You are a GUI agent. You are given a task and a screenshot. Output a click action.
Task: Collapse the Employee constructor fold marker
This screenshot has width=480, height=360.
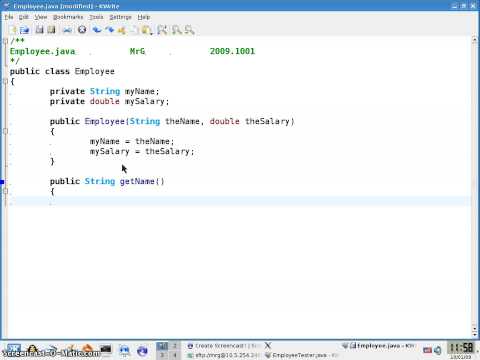pos(5,131)
